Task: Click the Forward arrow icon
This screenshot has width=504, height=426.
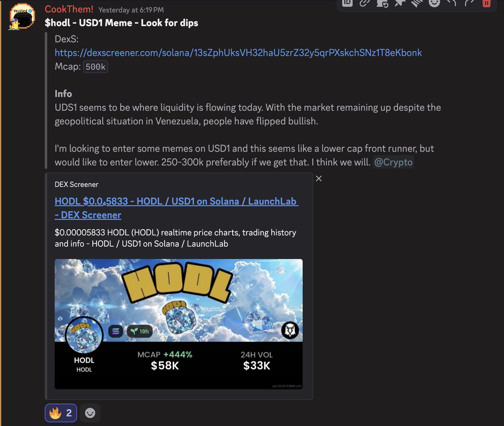Action: point(469,3)
